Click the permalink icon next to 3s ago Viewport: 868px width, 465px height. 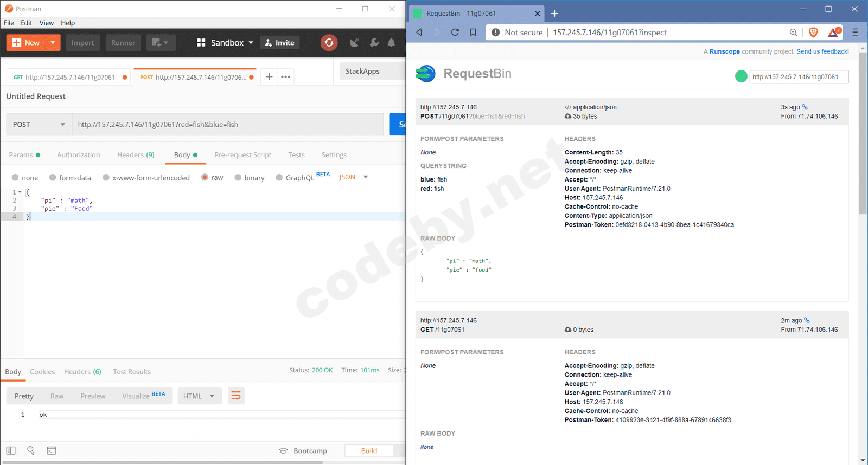coord(805,107)
